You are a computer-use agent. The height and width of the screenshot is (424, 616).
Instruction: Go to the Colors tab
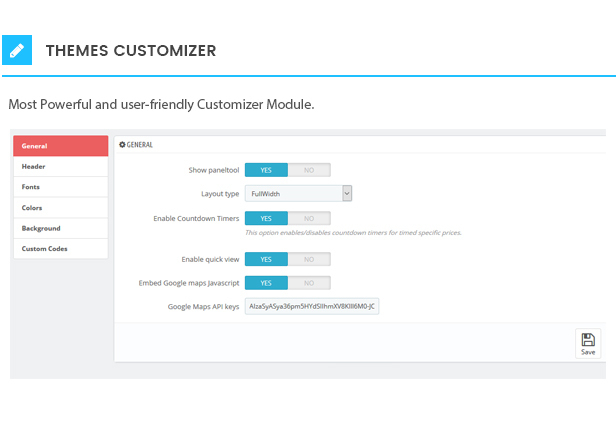tap(60, 208)
